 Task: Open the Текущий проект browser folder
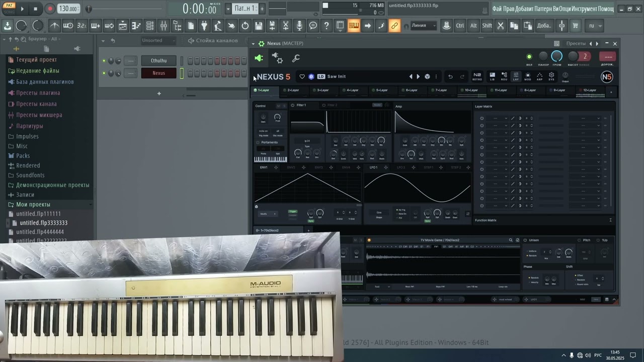pyautogui.click(x=36, y=60)
